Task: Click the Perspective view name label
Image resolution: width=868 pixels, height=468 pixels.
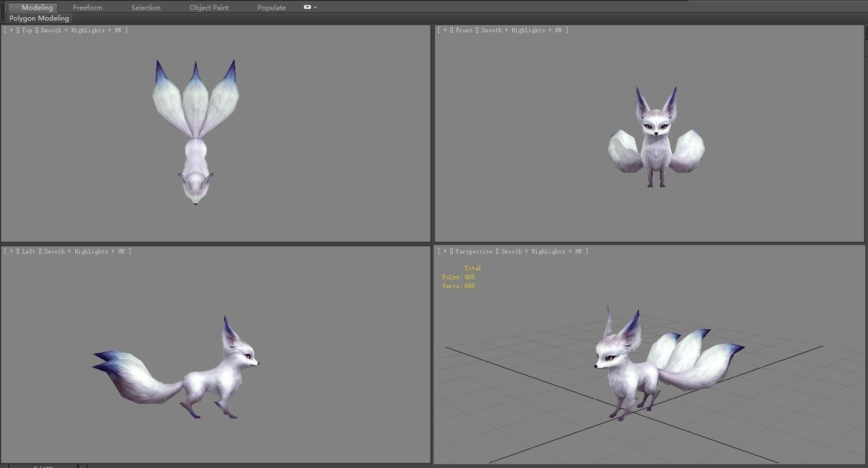Action: (474, 251)
